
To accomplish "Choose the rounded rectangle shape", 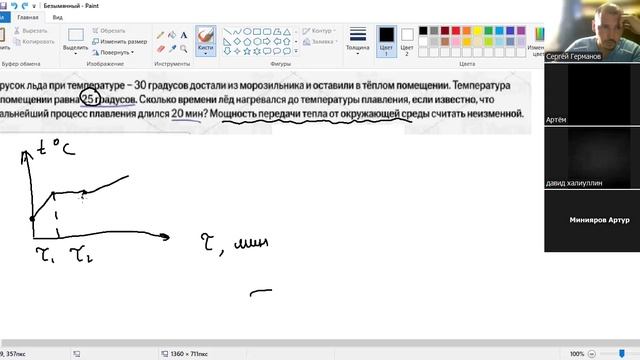I will tap(267, 31).
